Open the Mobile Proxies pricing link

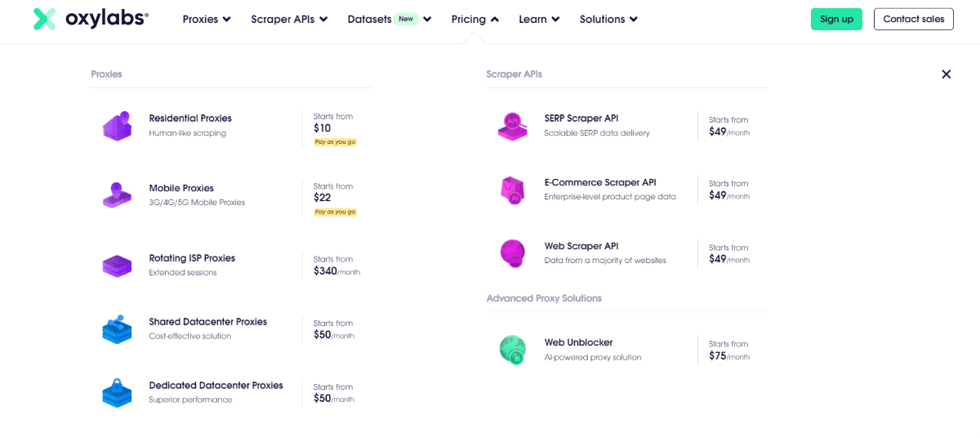(x=181, y=188)
